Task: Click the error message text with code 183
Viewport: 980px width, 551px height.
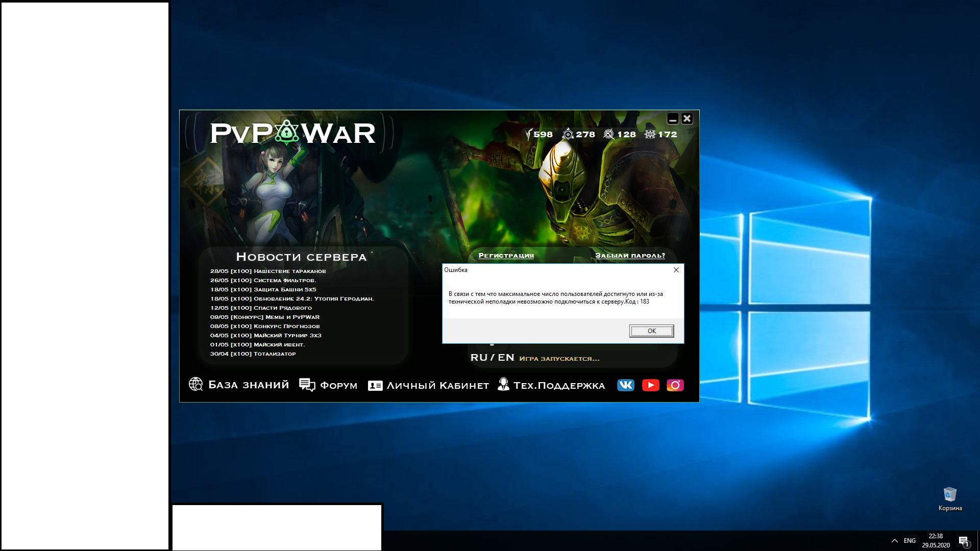Action: (555, 298)
